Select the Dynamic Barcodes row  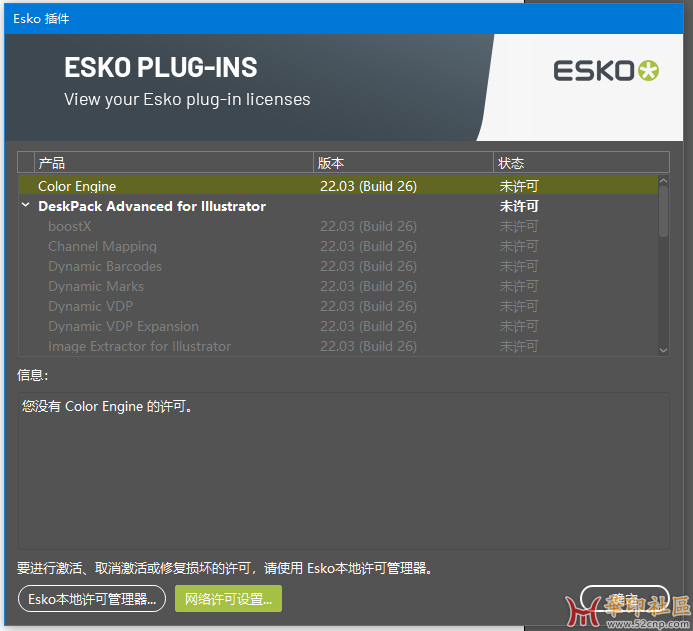338,266
